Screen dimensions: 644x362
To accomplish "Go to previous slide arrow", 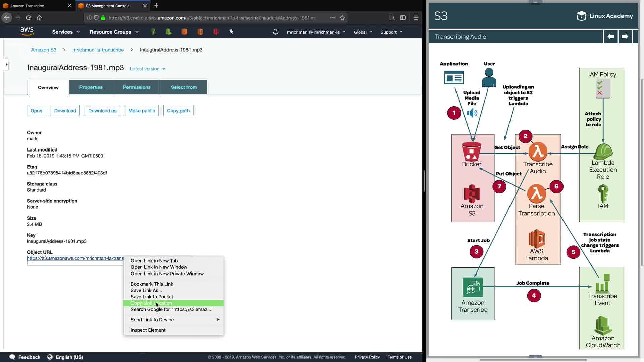I will tap(611, 36).
